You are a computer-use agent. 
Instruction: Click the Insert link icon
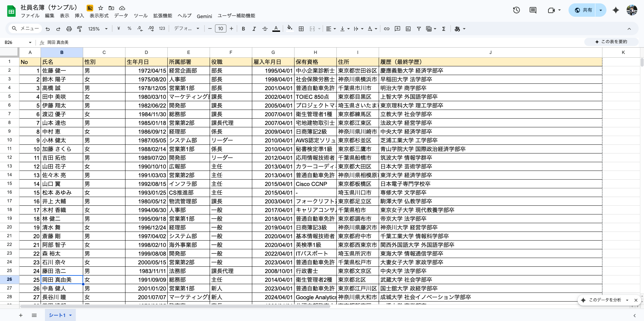click(386, 29)
